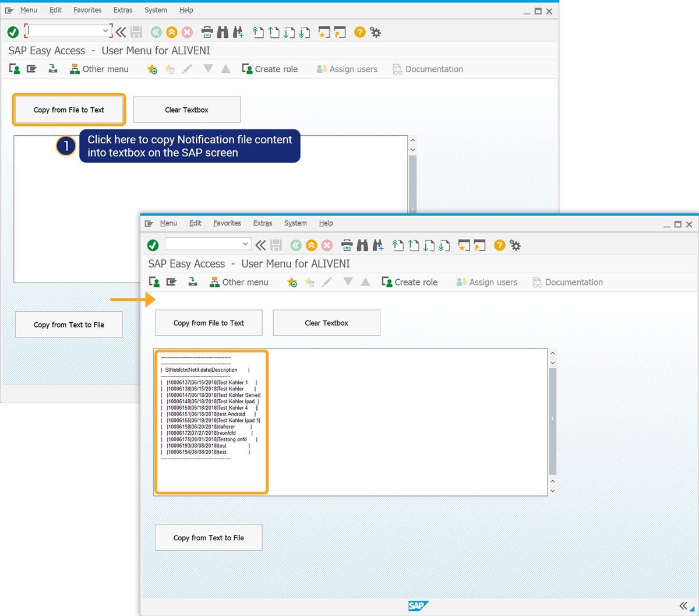Collapse command field chevrons in back window
This screenshot has height=616, width=699.
tap(121, 33)
